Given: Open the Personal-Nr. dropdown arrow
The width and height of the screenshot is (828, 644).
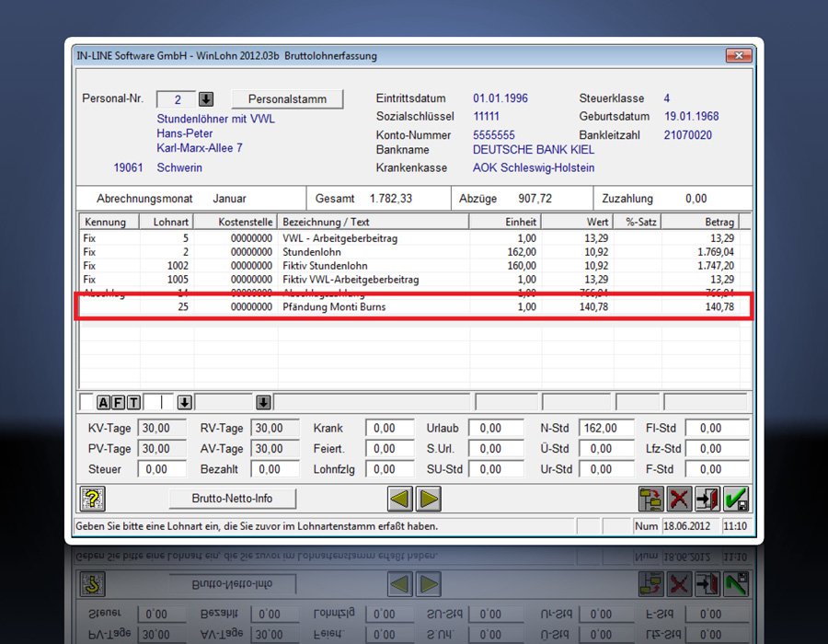Looking at the screenshot, I should [x=206, y=99].
